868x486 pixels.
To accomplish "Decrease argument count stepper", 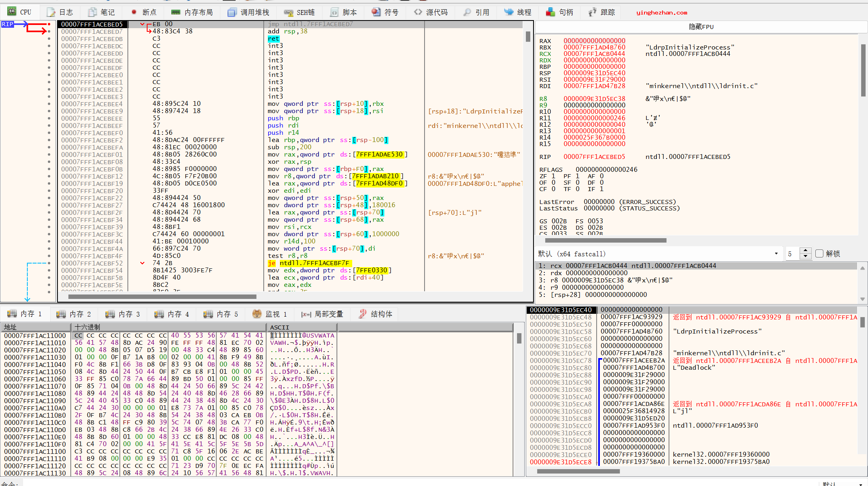I will coord(805,256).
